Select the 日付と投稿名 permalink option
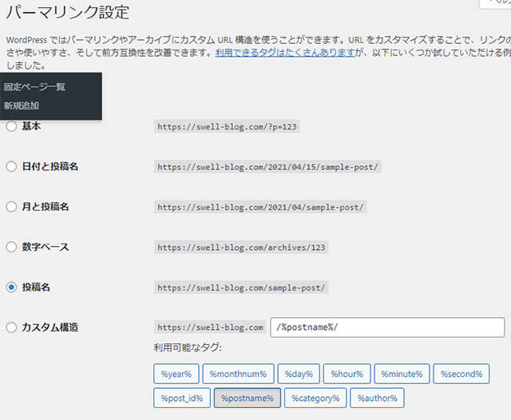The image size is (511, 420). coord(11,166)
